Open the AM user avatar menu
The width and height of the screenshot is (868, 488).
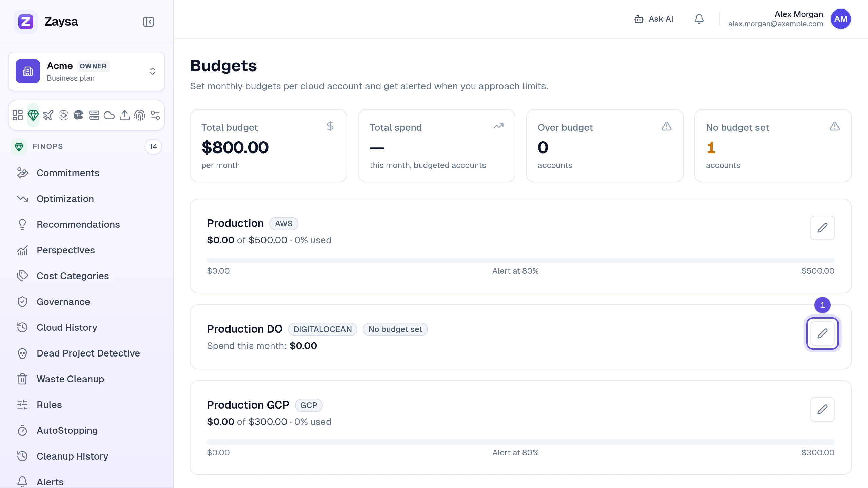coord(841,19)
